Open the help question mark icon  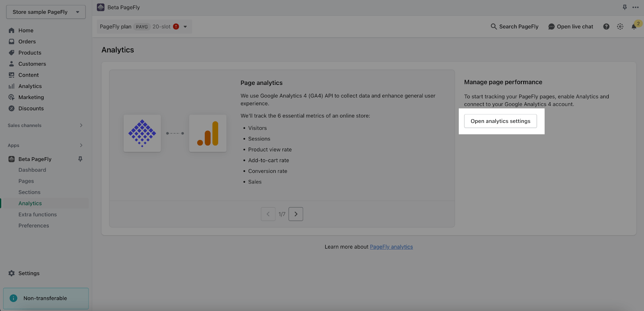pos(606,27)
